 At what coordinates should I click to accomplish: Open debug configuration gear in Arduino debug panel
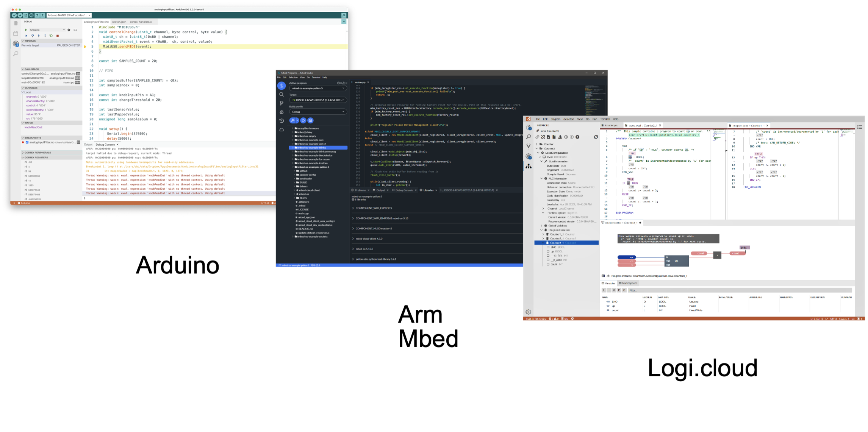(x=69, y=30)
